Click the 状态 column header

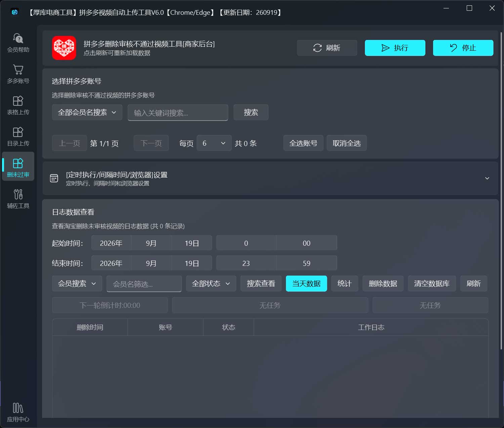pyautogui.click(x=229, y=327)
